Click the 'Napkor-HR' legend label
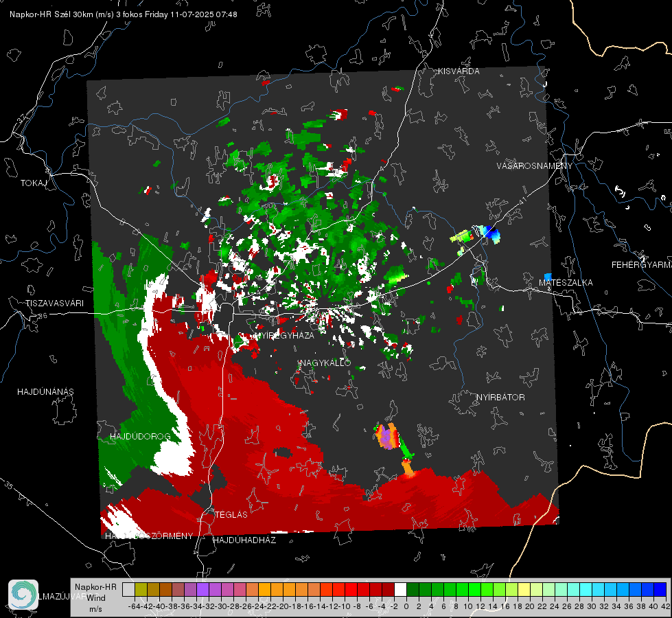672x618 pixels. click(x=95, y=587)
